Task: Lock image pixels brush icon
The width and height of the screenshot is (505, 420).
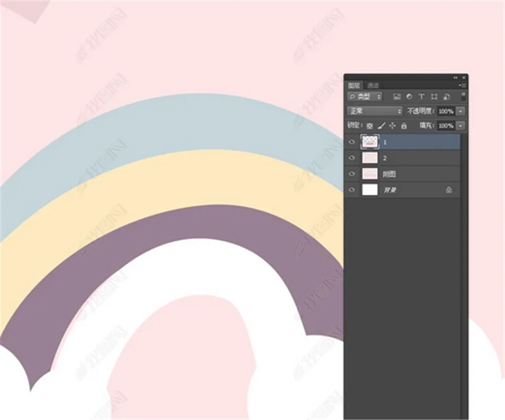Action: point(381,125)
